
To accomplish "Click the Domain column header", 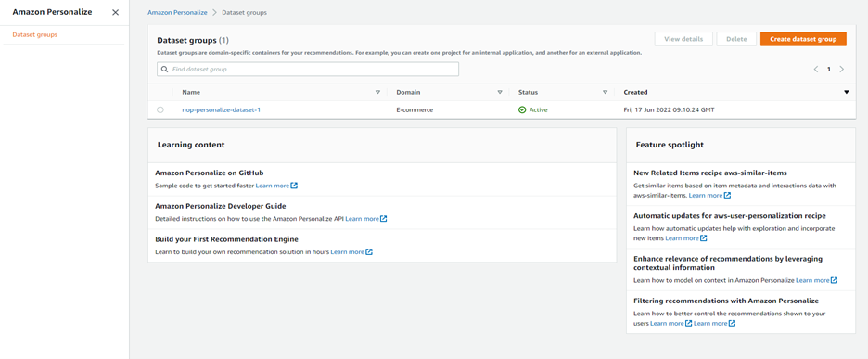I will 407,92.
